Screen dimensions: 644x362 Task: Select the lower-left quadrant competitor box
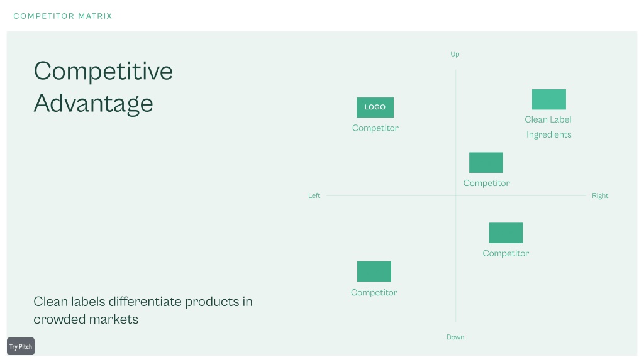(374, 271)
